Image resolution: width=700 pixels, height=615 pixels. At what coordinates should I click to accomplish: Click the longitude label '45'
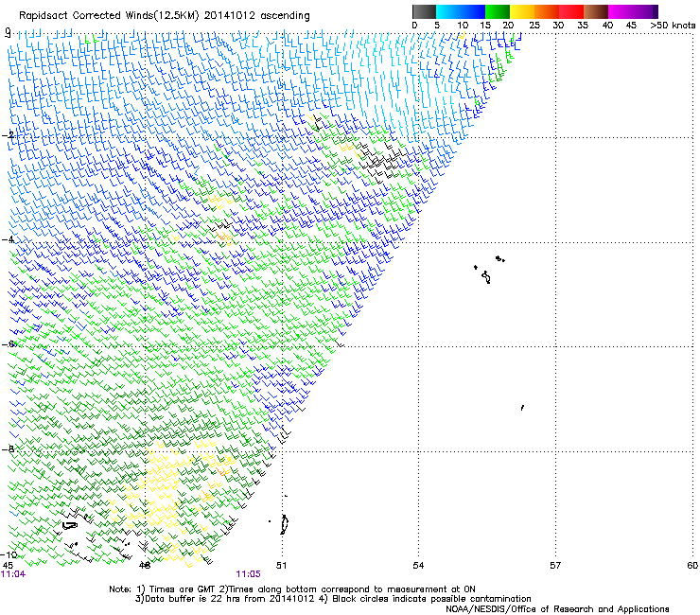tap(8, 565)
